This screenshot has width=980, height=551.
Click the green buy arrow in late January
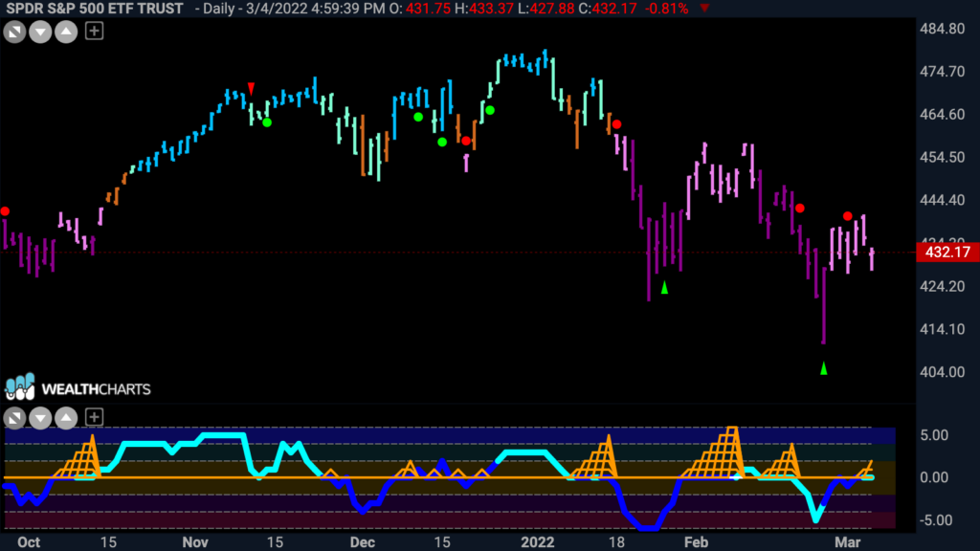click(x=664, y=287)
